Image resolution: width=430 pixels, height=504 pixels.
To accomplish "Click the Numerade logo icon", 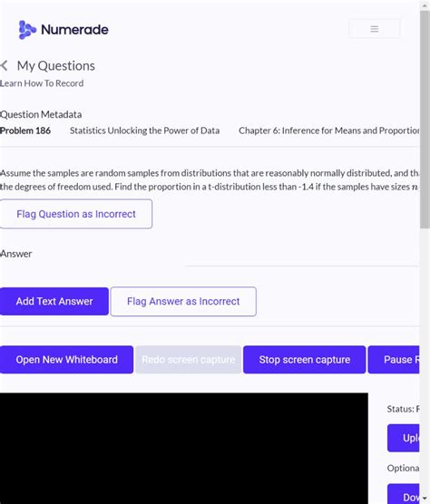I will coord(27,30).
